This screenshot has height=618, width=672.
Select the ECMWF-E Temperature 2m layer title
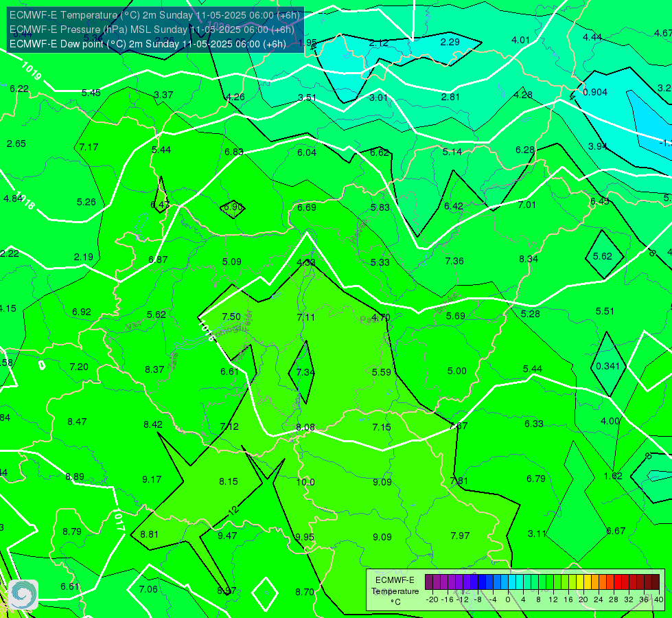154,15
